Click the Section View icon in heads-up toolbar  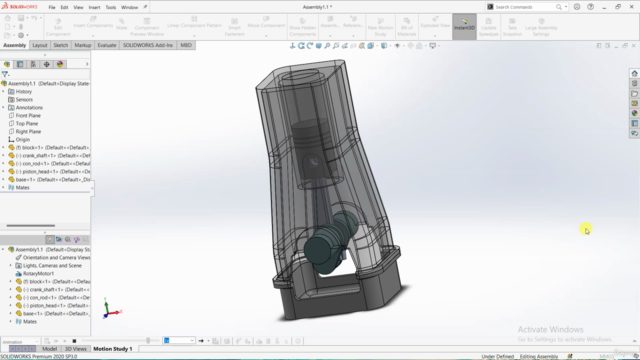353,46
